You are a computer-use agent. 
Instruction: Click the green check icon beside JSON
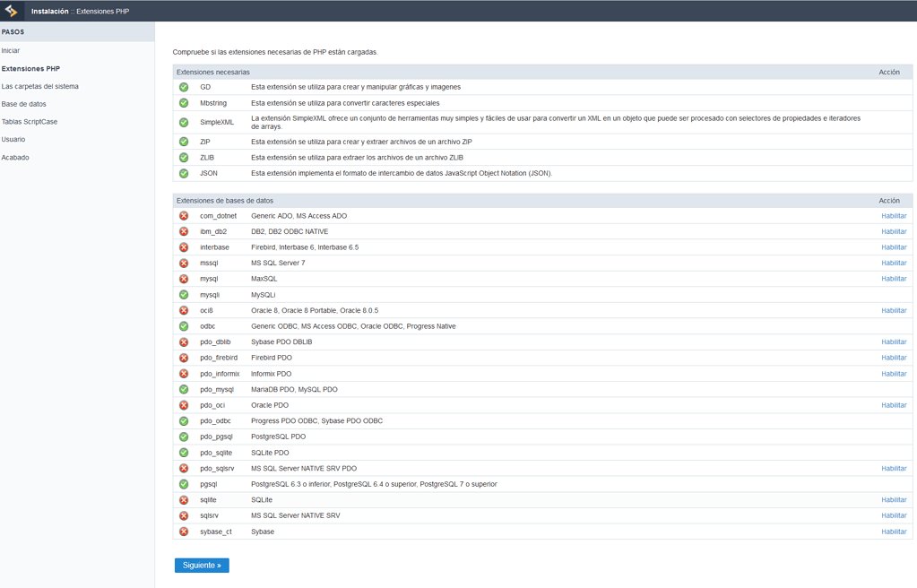click(x=186, y=173)
